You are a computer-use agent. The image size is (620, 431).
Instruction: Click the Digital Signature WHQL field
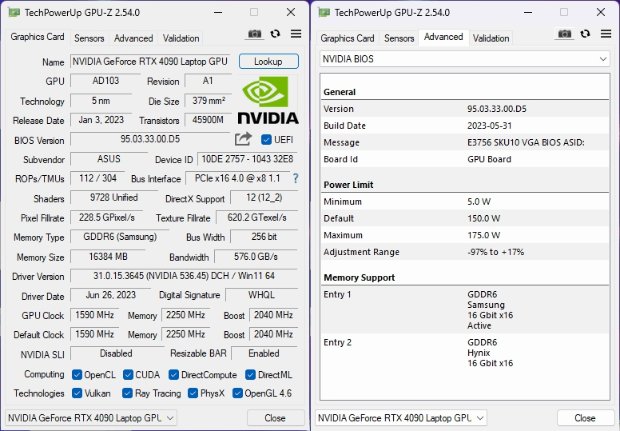click(x=261, y=295)
